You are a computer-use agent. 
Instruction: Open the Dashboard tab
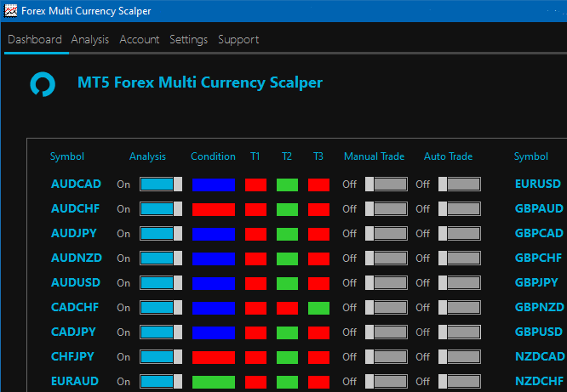tap(35, 39)
